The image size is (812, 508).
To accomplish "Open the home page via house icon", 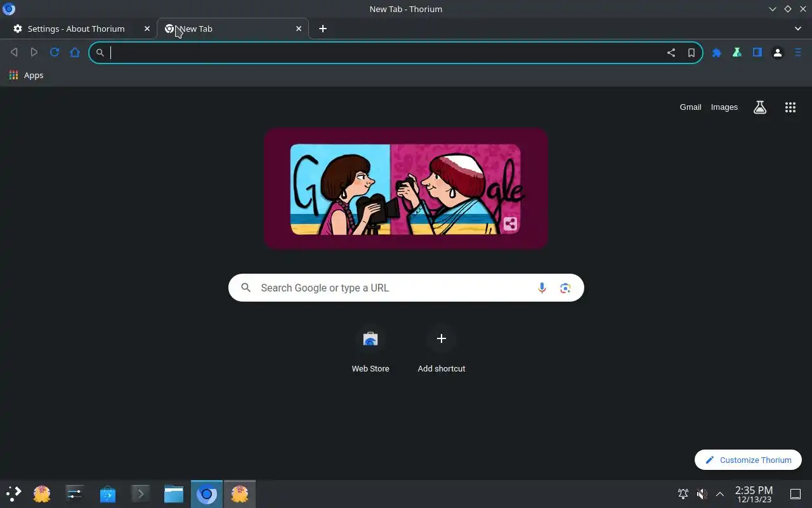I will pyautogui.click(x=75, y=53).
